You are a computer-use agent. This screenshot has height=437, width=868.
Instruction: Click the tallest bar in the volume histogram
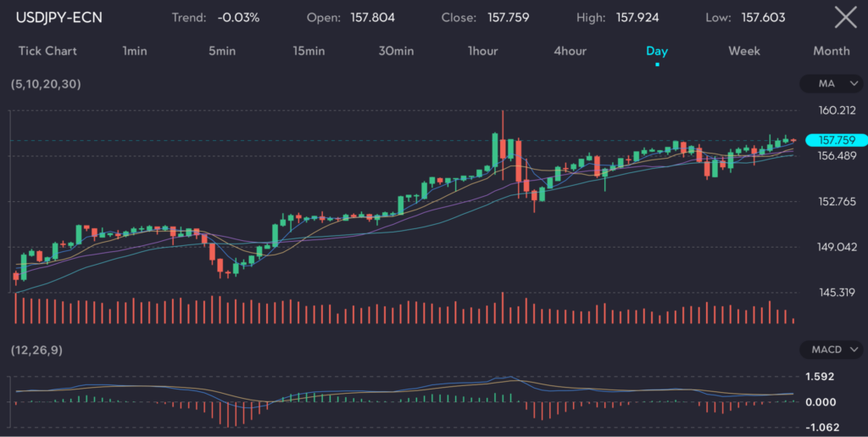click(x=503, y=307)
